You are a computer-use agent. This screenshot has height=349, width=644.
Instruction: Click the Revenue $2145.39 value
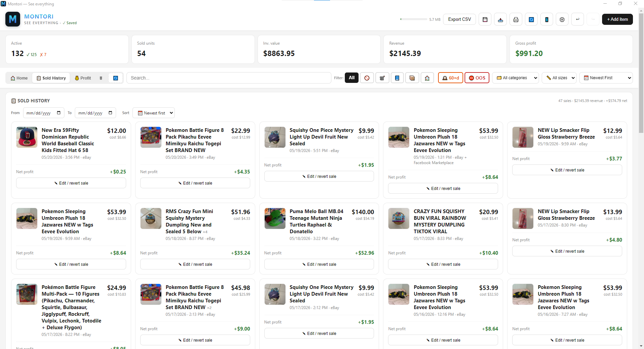point(405,53)
